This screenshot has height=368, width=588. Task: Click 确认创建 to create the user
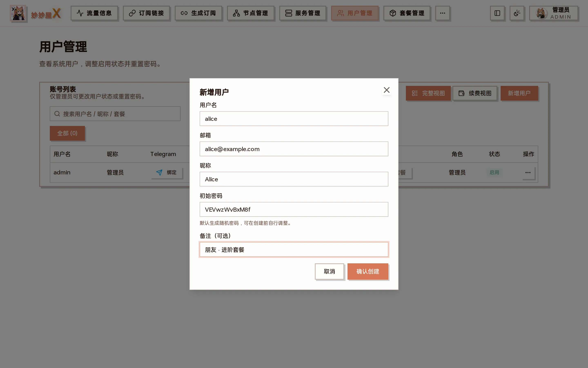368,271
